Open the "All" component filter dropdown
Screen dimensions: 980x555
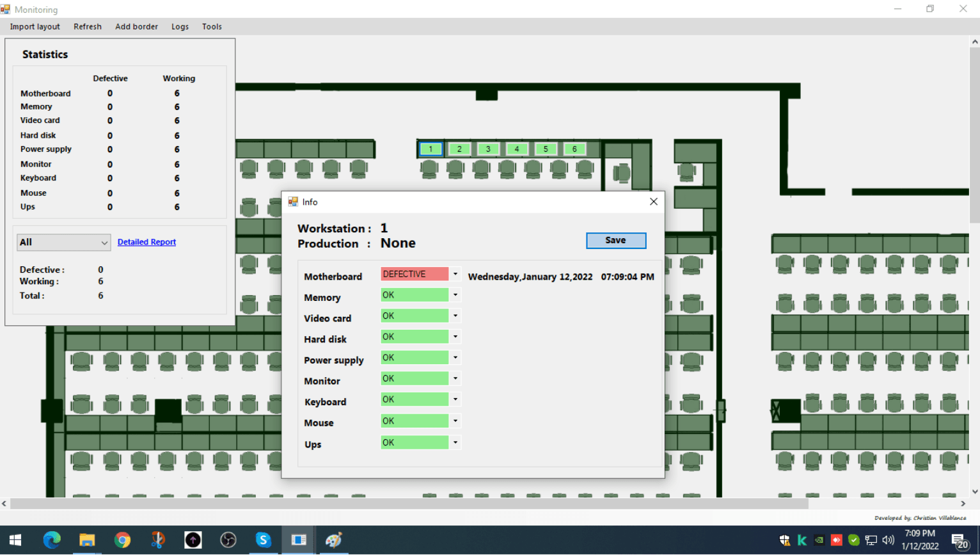[104, 242]
